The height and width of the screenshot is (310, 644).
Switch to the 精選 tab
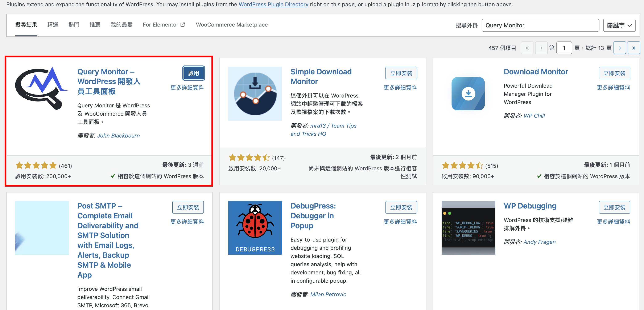pos(53,25)
